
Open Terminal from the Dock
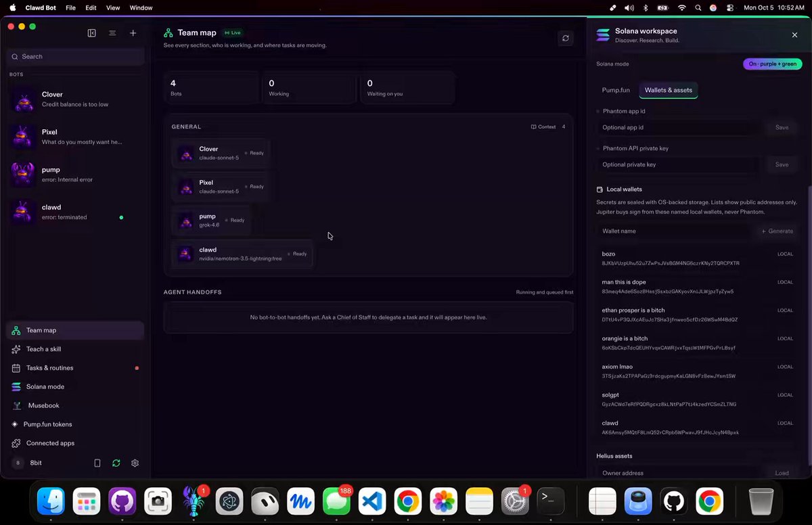pyautogui.click(x=551, y=501)
